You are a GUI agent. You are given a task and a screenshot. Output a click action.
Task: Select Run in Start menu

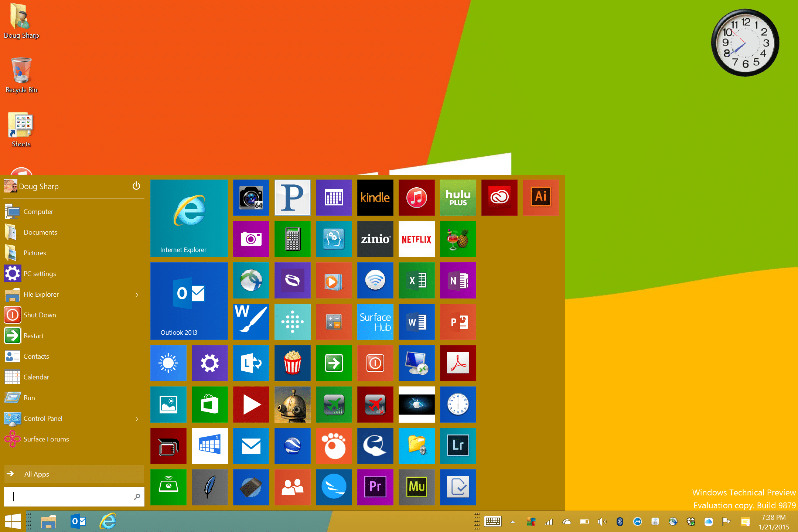pos(74,398)
